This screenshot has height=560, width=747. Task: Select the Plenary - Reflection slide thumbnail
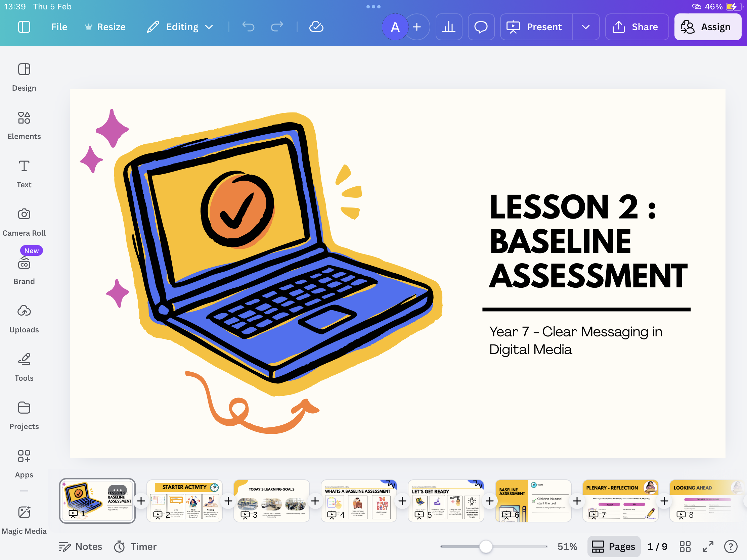620,501
